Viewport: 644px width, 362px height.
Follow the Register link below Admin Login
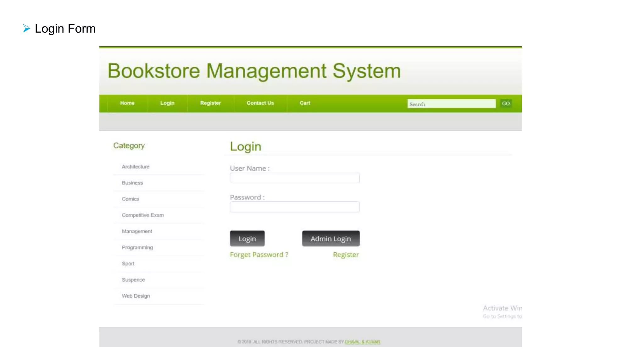[x=346, y=255]
